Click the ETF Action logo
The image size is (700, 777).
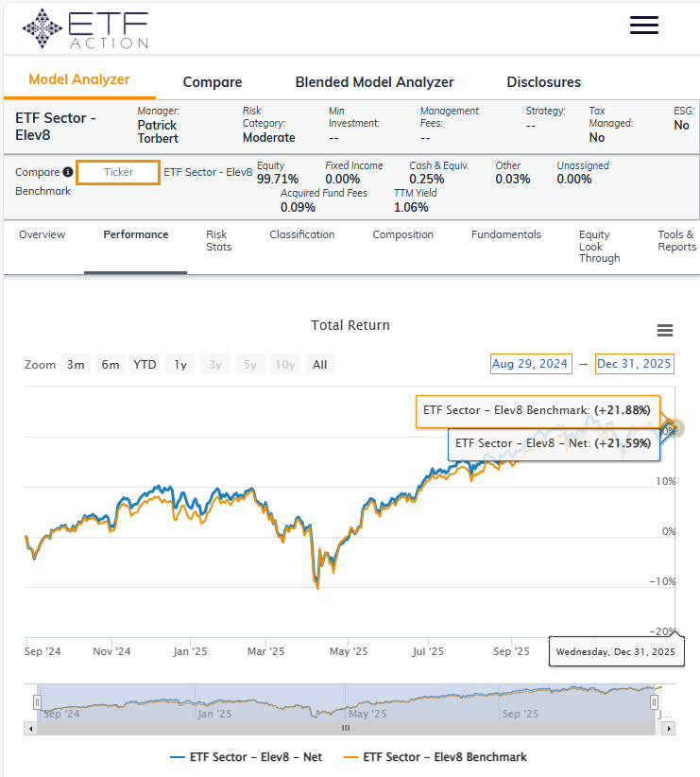point(85,28)
